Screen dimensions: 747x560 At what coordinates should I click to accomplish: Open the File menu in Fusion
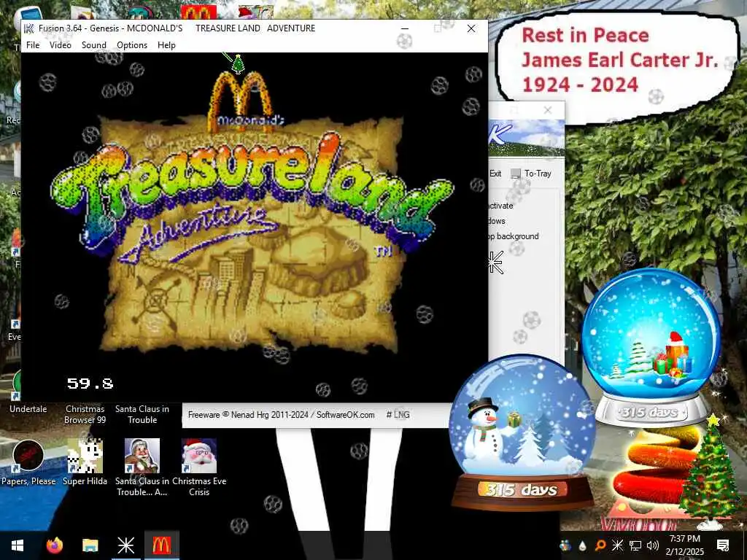click(x=33, y=45)
